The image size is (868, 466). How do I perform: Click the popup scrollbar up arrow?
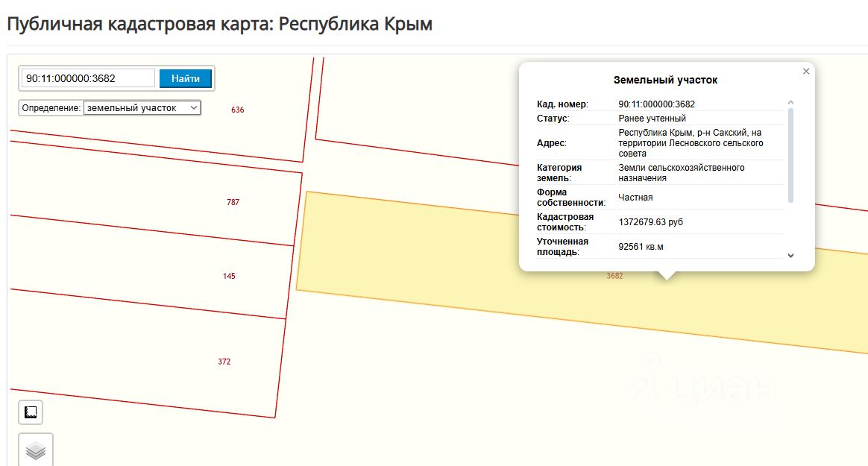click(790, 102)
